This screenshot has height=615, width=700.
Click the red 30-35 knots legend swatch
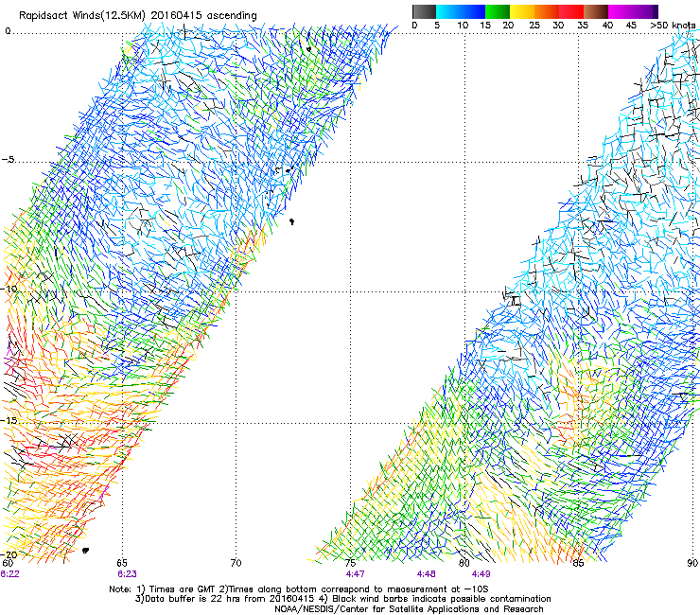pos(571,11)
